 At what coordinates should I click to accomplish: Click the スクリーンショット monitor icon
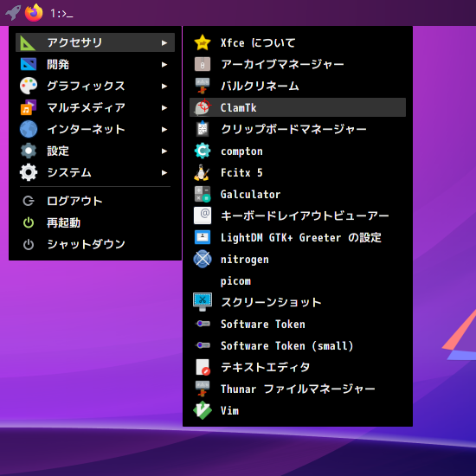tap(203, 302)
